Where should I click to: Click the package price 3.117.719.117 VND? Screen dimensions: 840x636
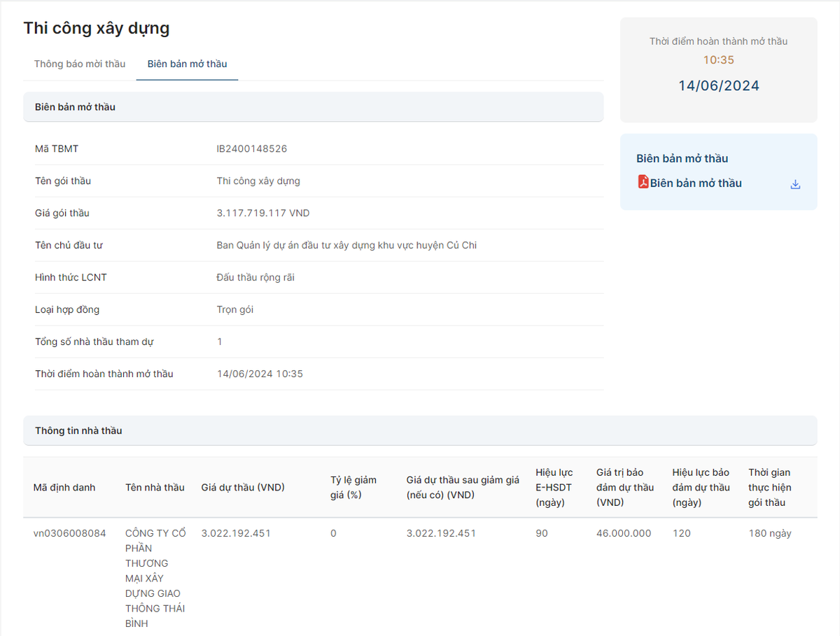263,213
